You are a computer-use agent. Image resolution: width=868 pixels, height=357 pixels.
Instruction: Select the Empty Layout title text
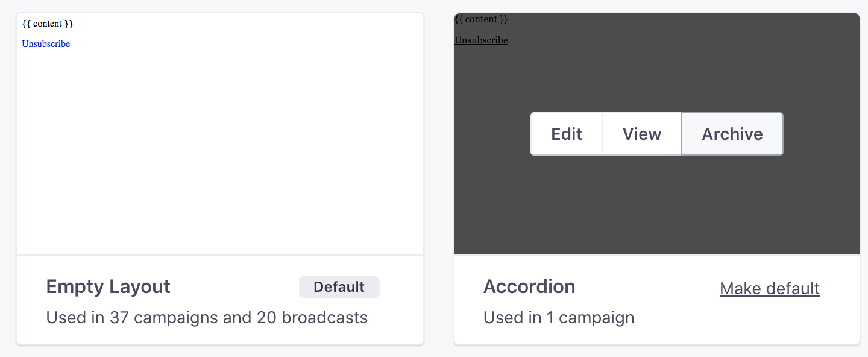(x=108, y=286)
